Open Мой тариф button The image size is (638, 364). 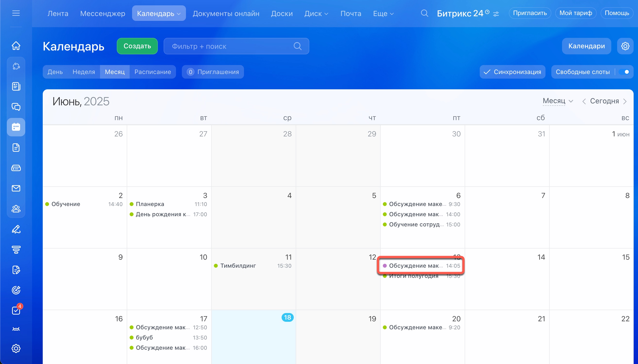coord(575,13)
